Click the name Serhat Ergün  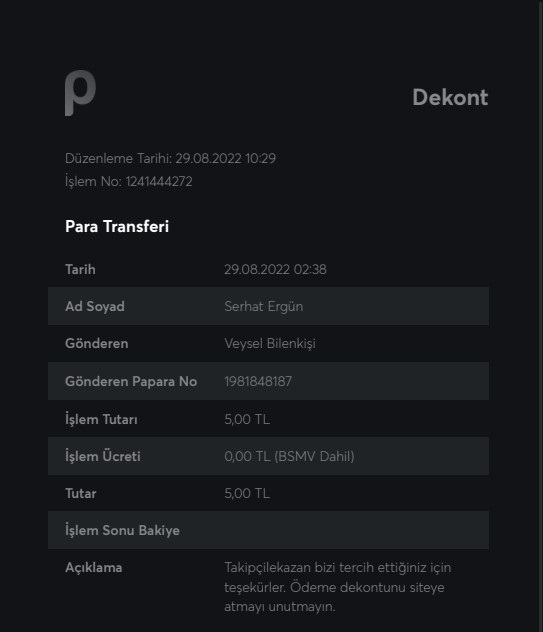pyautogui.click(x=264, y=306)
